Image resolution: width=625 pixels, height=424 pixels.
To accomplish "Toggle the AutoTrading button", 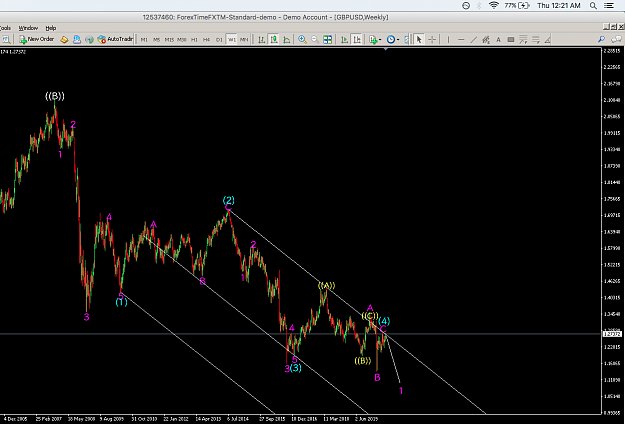I will coord(115,39).
